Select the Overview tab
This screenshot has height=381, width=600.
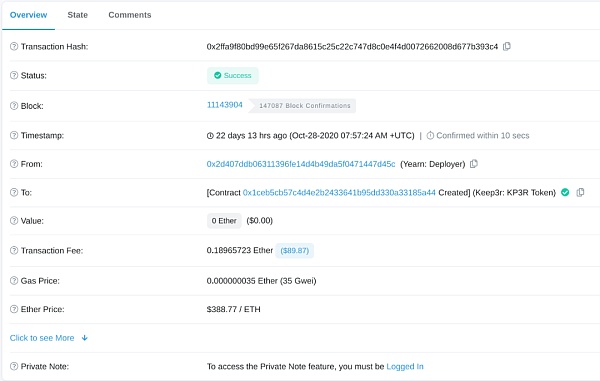(28, 15)
